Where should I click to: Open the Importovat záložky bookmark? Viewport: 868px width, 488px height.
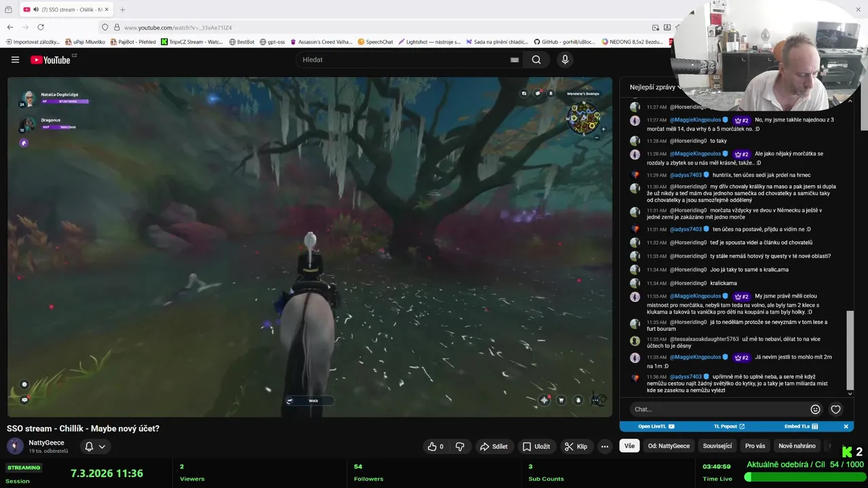pyautogui.click(x=33, y=42)
